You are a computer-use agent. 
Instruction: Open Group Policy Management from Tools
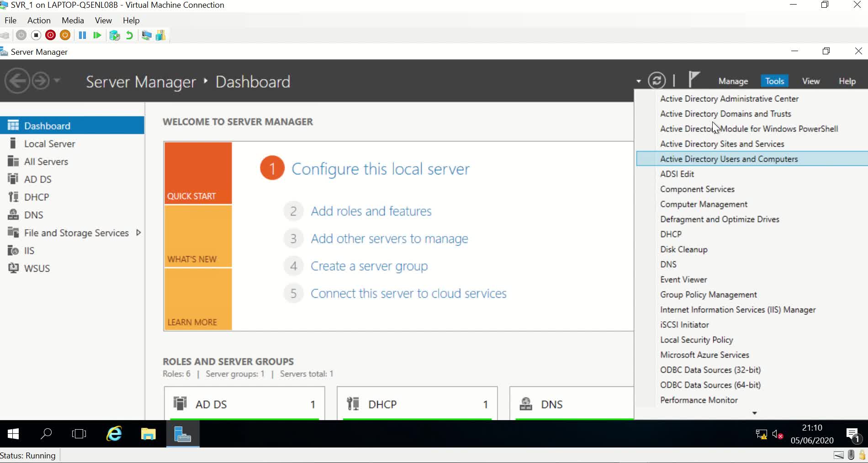[708, 295]
